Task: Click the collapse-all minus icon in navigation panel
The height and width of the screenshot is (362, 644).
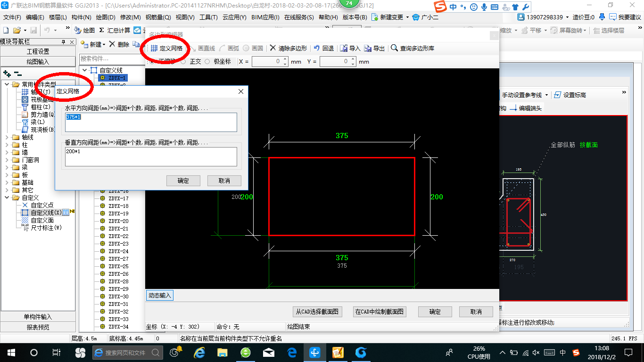Action: coord(17,74)
